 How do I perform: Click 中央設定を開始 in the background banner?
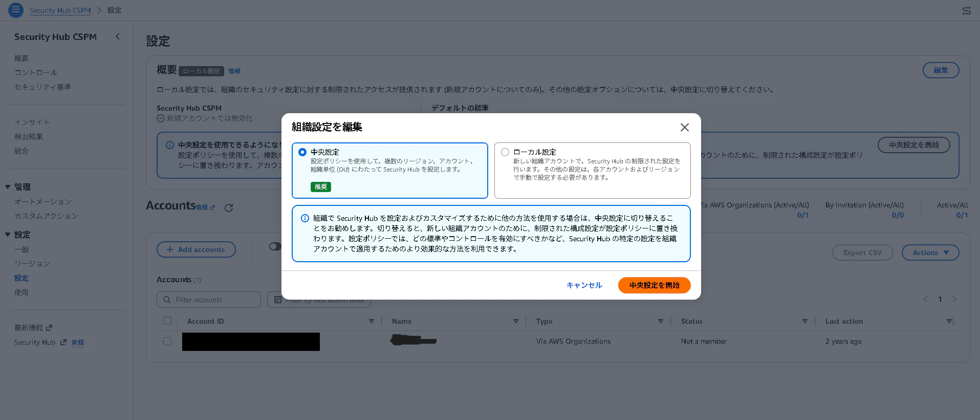(x=913, y=145)
